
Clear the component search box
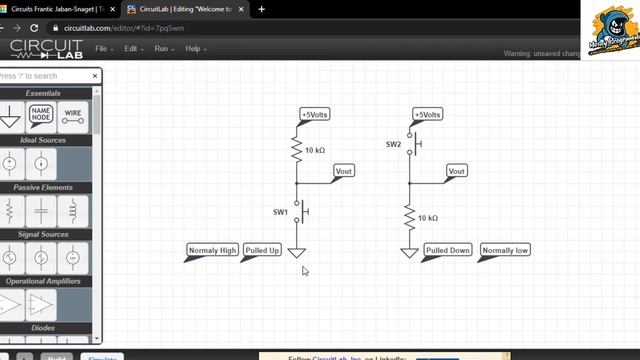95,76
